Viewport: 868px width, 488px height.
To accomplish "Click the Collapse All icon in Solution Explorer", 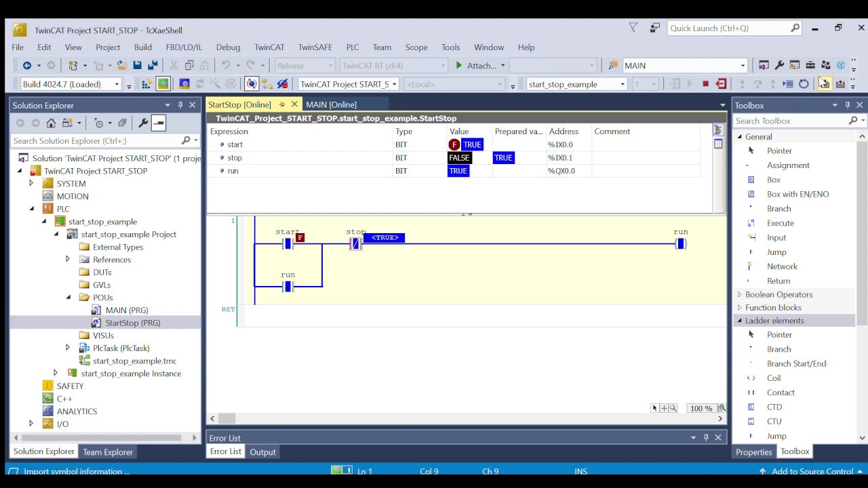I will coord(122,123).
